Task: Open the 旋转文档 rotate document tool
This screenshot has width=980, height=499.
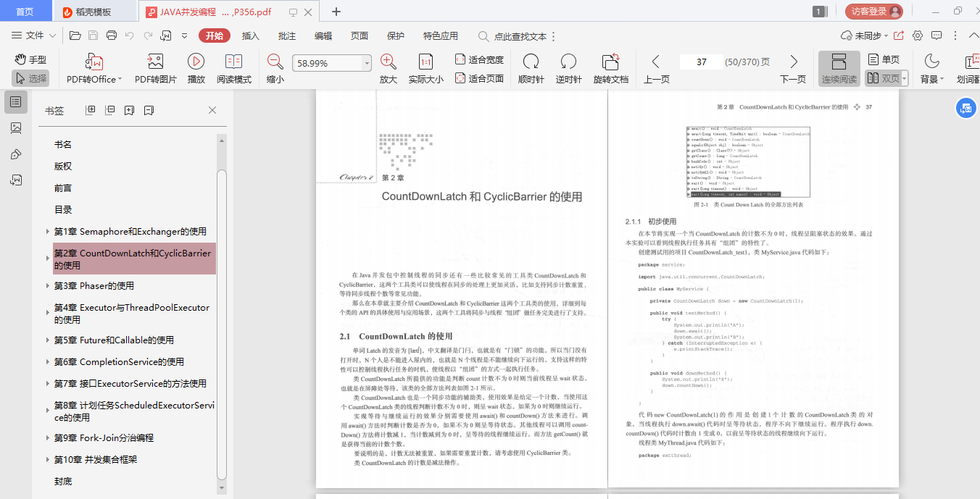Action: pos(611,70)
